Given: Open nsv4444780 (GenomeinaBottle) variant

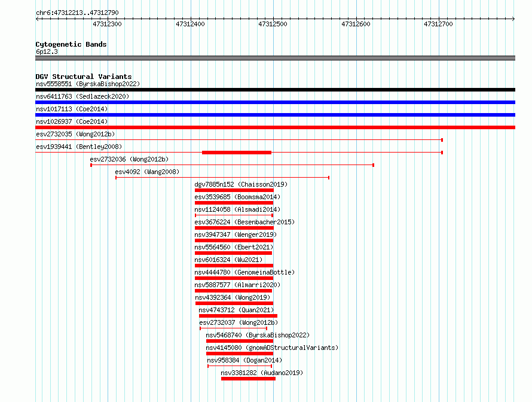Looking at the screenshot, I should point(244,272).
